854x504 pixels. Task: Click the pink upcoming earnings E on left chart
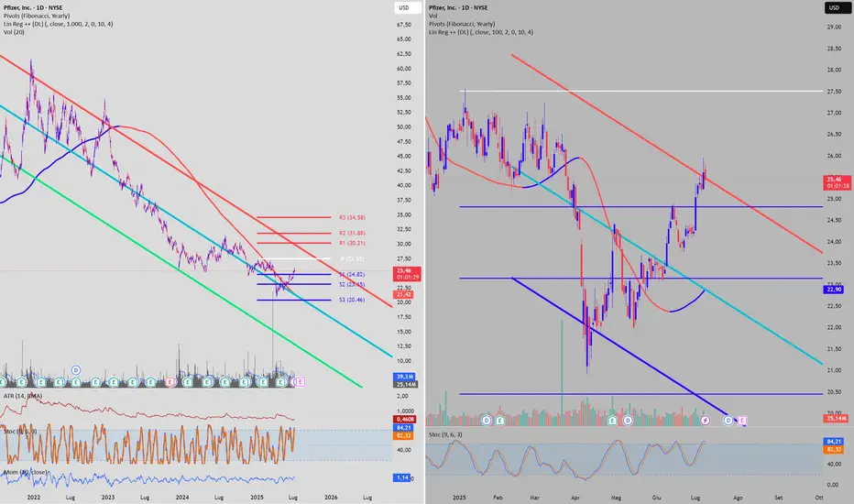[x=300, y=382]
